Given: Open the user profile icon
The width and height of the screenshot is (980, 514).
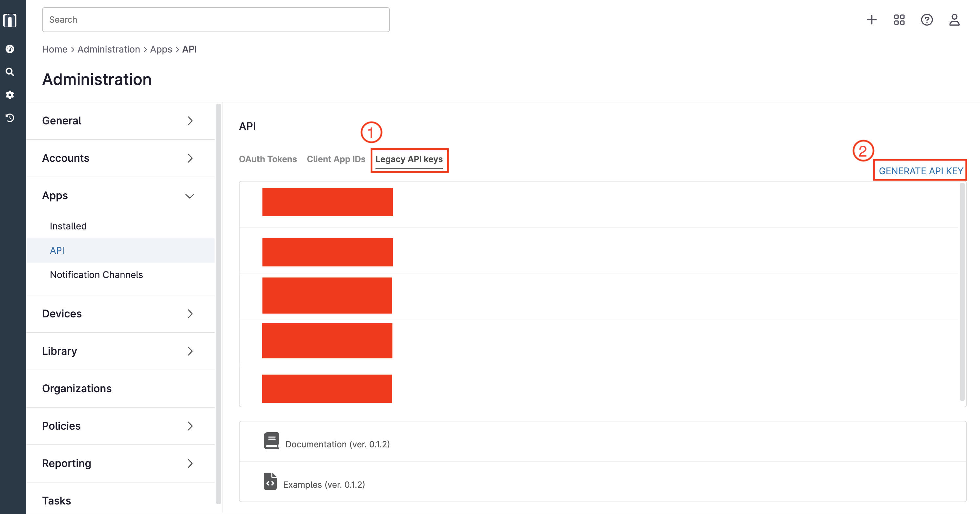Looking at the screenshot, I should (954, 20).
